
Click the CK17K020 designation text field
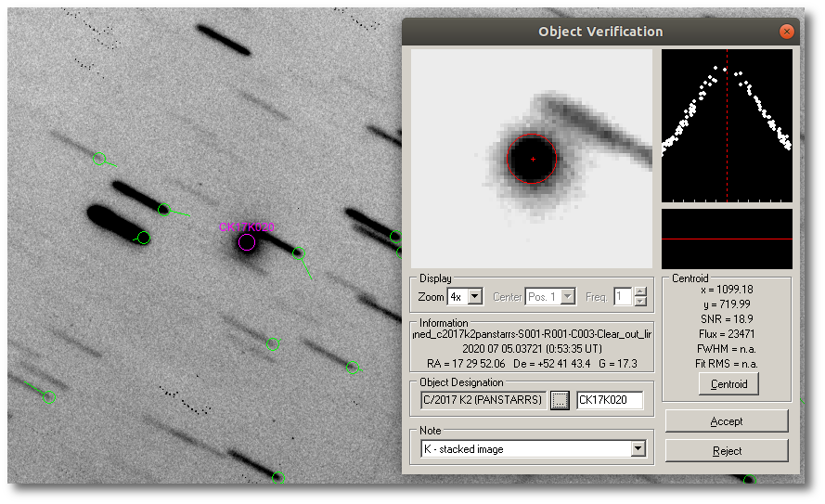point(609,400)
